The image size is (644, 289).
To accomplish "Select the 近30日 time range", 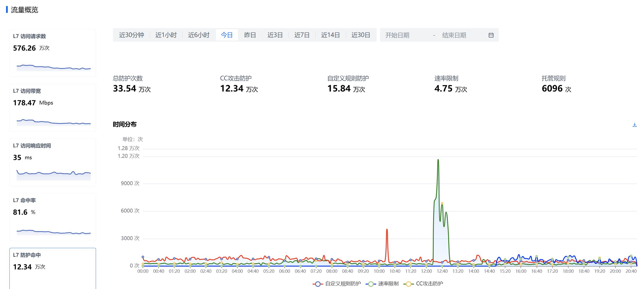I will (x=361, y=35).
